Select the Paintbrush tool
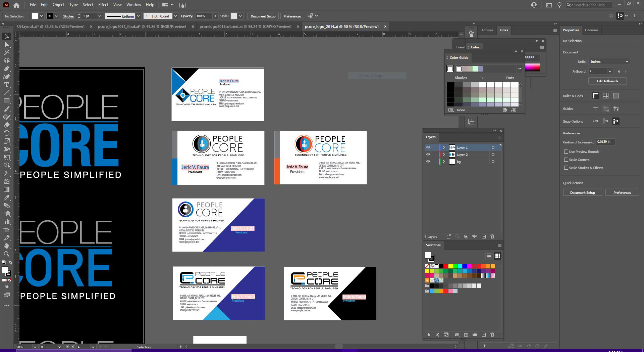 (6, 109)
